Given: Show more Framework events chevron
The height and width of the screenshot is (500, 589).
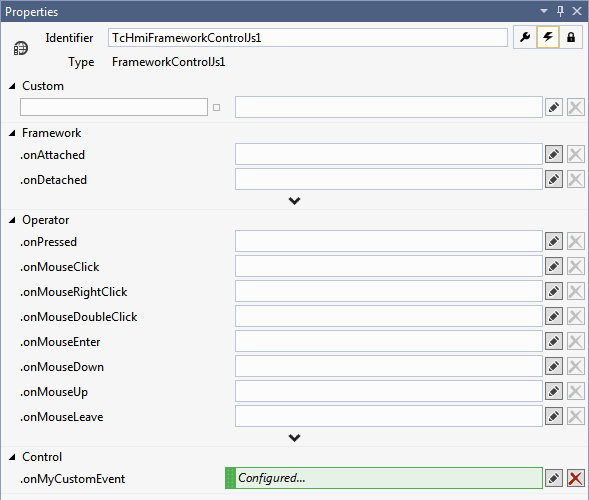Looking at the screenshot, I should pyautogui.click(x=294, y=201).
